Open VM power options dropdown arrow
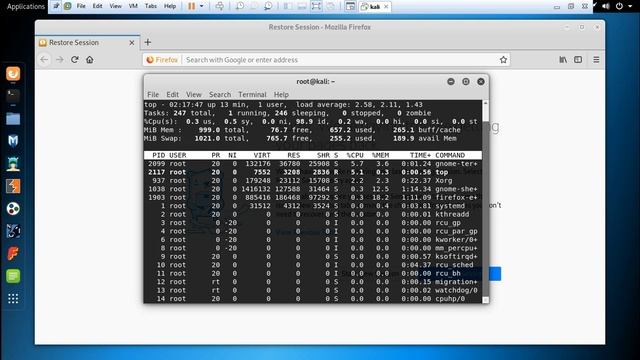 (202, 6)
